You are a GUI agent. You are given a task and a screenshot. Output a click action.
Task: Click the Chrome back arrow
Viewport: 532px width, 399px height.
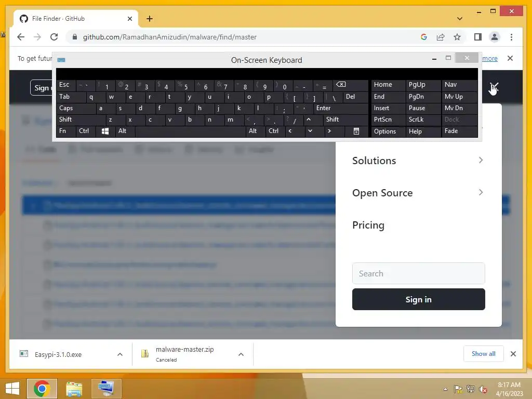tap(21, 37)
